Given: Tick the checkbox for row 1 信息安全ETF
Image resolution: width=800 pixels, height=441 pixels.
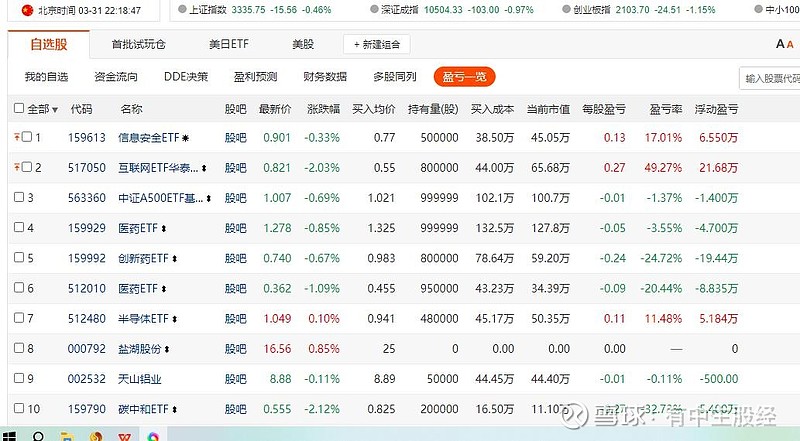Looking at the screenshot, I should (x=27, y=137).
